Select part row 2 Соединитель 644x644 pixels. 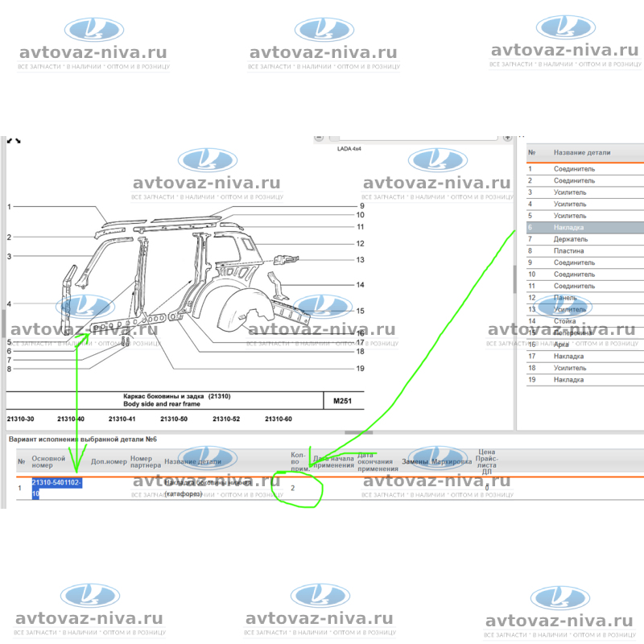[x=585, y=180]
